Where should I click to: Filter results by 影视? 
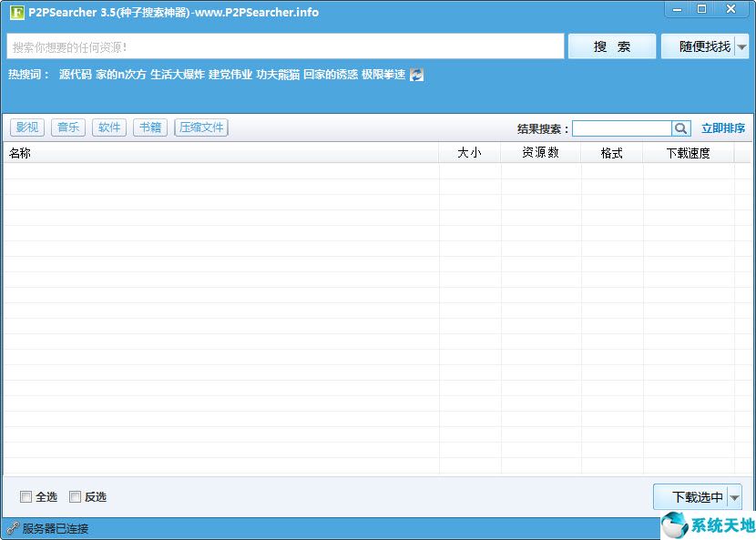point(27,127)
